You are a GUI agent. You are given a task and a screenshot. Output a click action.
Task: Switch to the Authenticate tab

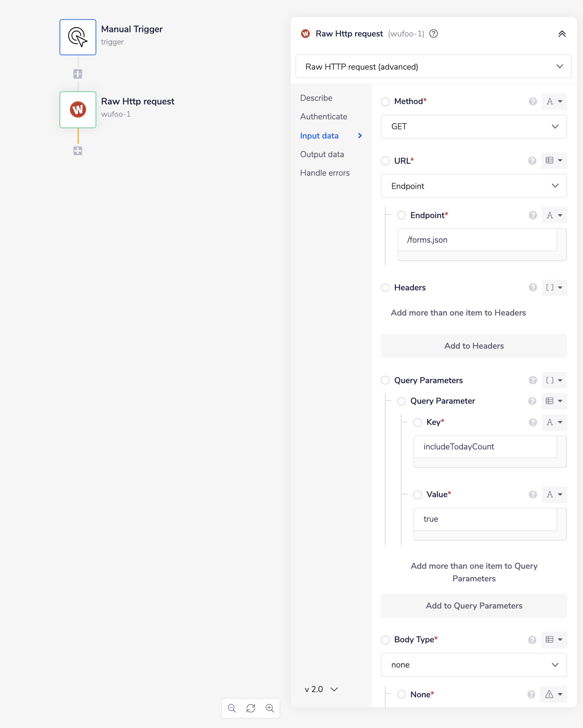pyautogui.click(x=323, y=116)
